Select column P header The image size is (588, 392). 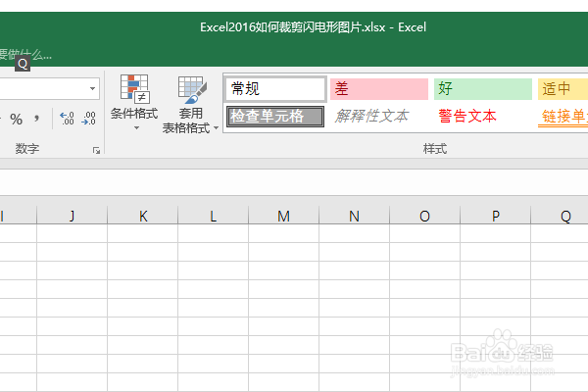tap(495, 216)
